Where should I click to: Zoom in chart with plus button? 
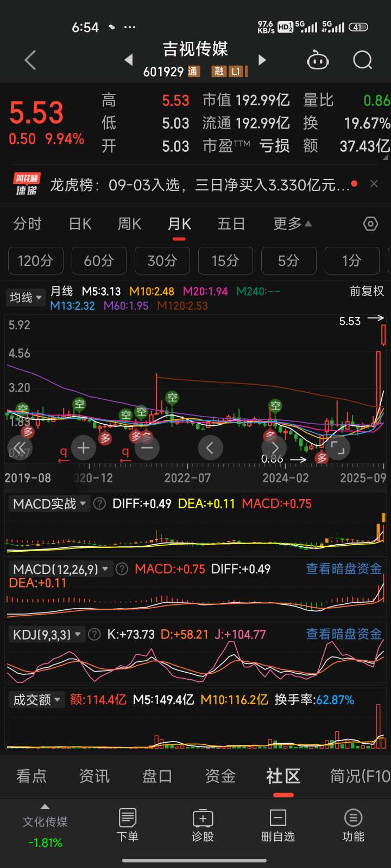[84, 448]
